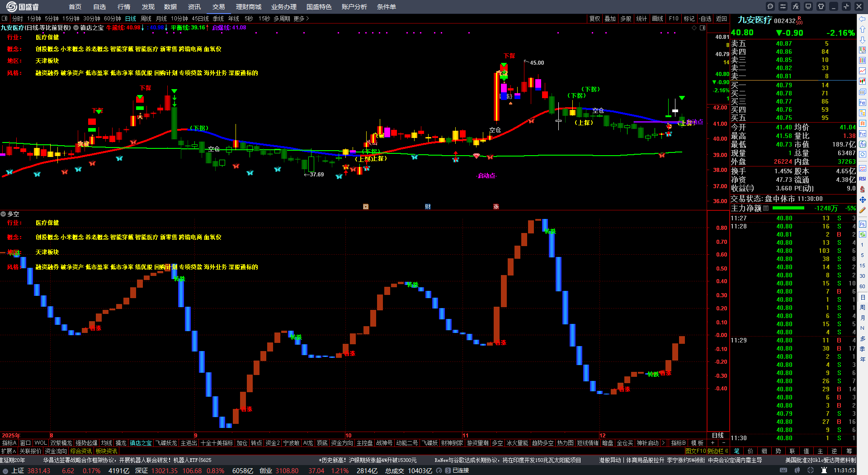Toggle the round button before 镇店之宝 indicator

tap(76, 28)
